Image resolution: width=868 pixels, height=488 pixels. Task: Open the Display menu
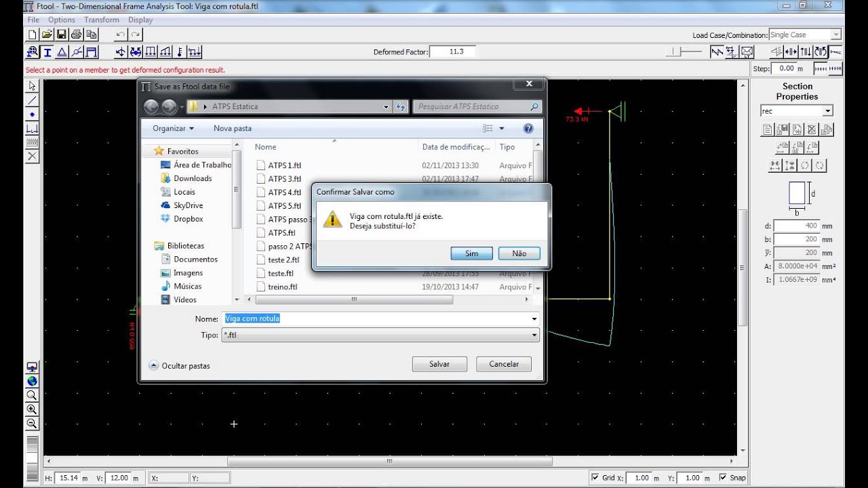click(x=140, y=20)
